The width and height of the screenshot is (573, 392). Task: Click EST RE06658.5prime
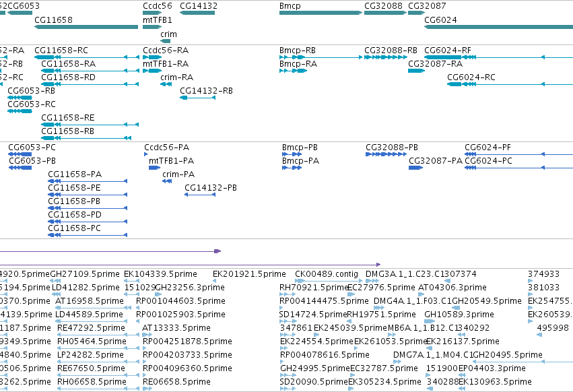pyautogui.click(x=147, y=389)
